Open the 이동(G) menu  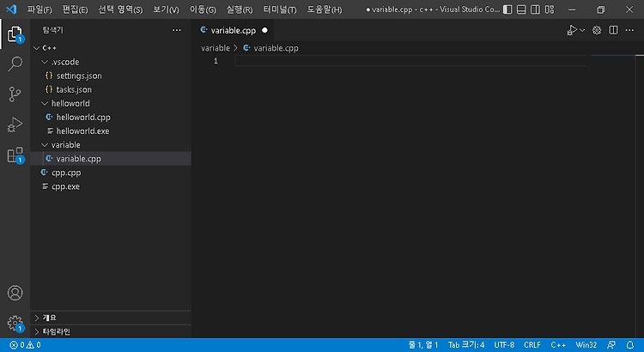[203, 9]
